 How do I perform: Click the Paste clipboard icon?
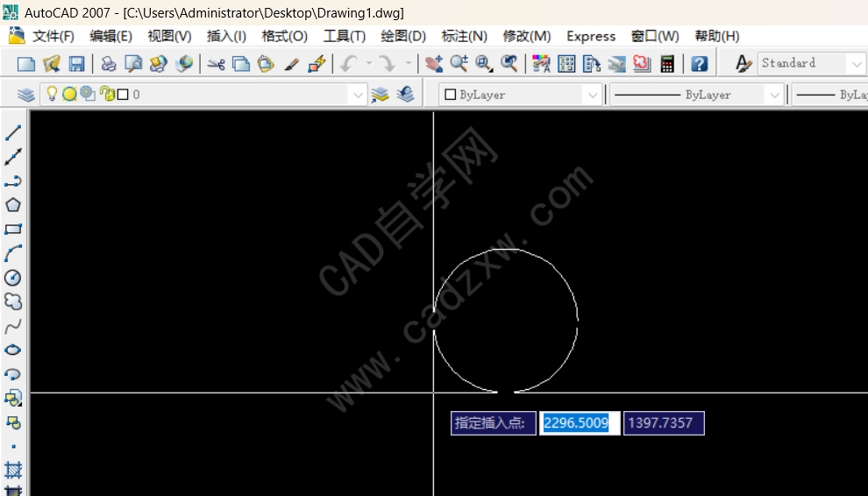click(x=266, y=64)
